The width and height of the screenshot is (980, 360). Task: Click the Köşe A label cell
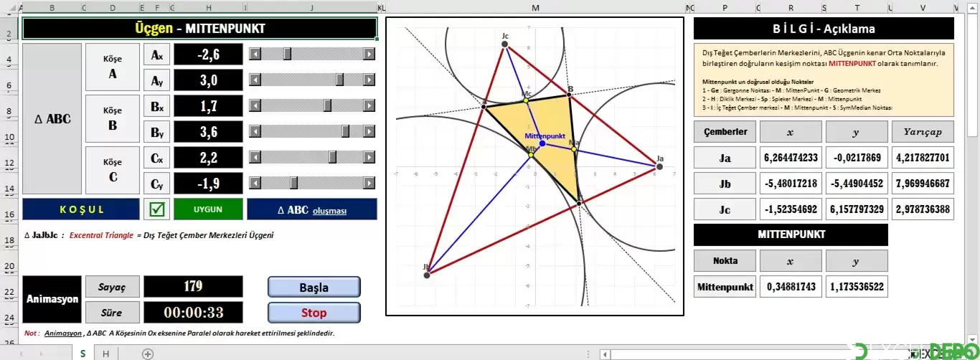tap(113, 67)
